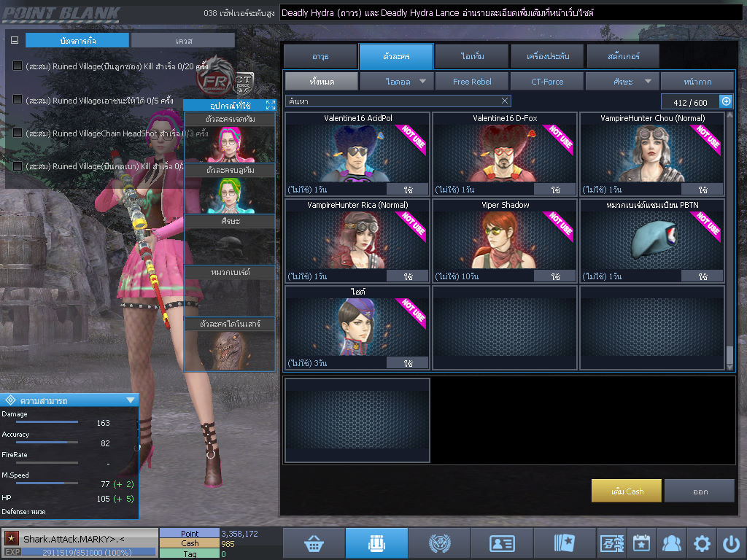Open the ศีรษะ filter dropdown
The width and height of the screenshot is (747, 560).
tap(622, 82)
